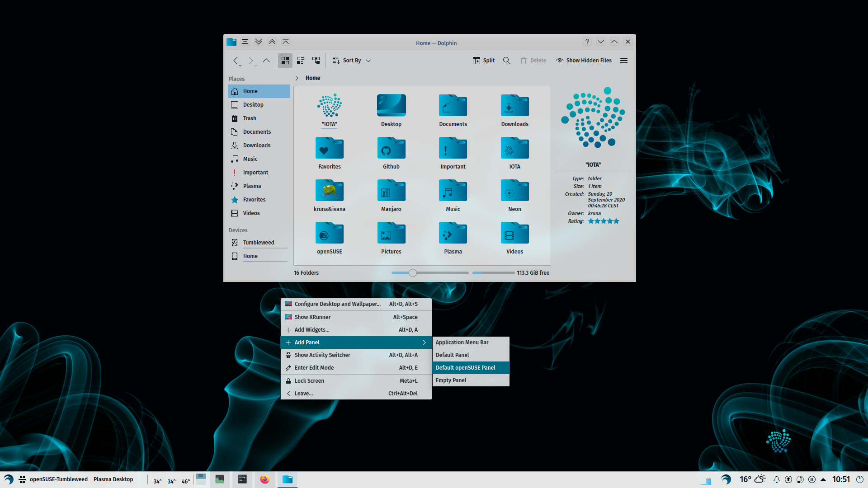Switch to Compact view mode

pyautogui.click(x=301, y=61)
